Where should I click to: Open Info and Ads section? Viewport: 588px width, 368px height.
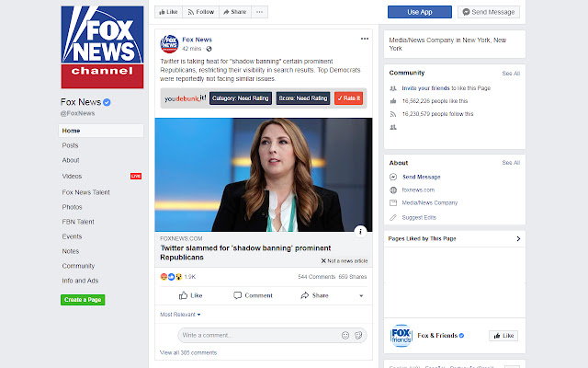point(80,281)
